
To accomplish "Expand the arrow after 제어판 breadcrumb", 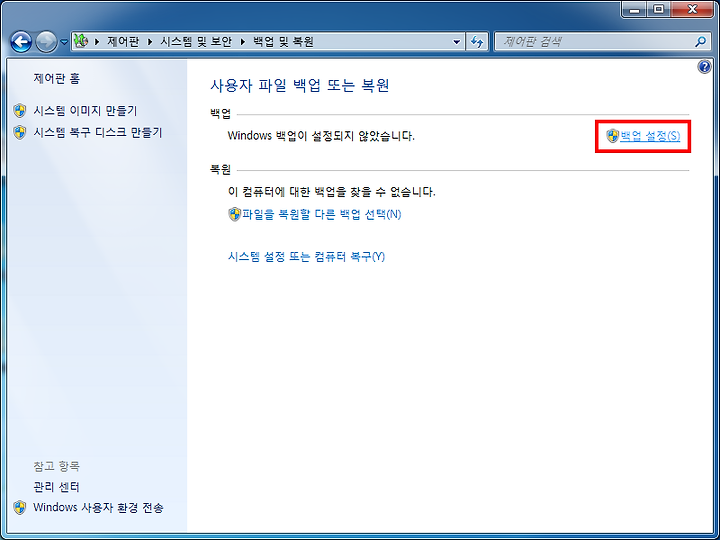I will (x=150, y=42).
